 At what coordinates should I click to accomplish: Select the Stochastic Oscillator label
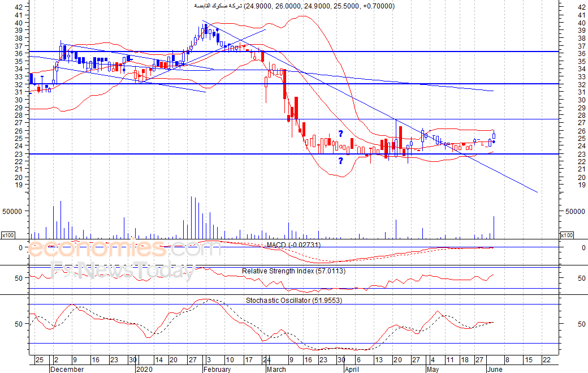tap(293, 301)
